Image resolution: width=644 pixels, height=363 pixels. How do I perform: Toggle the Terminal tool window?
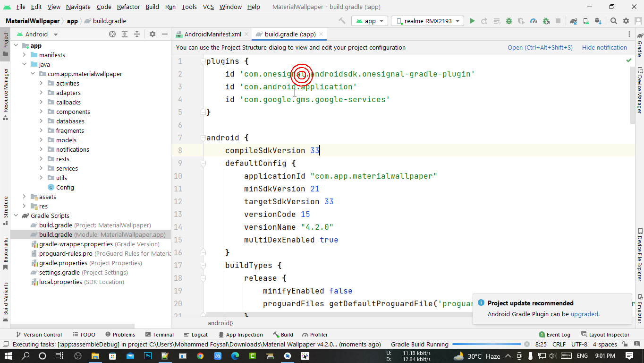[x=160, y=334]
